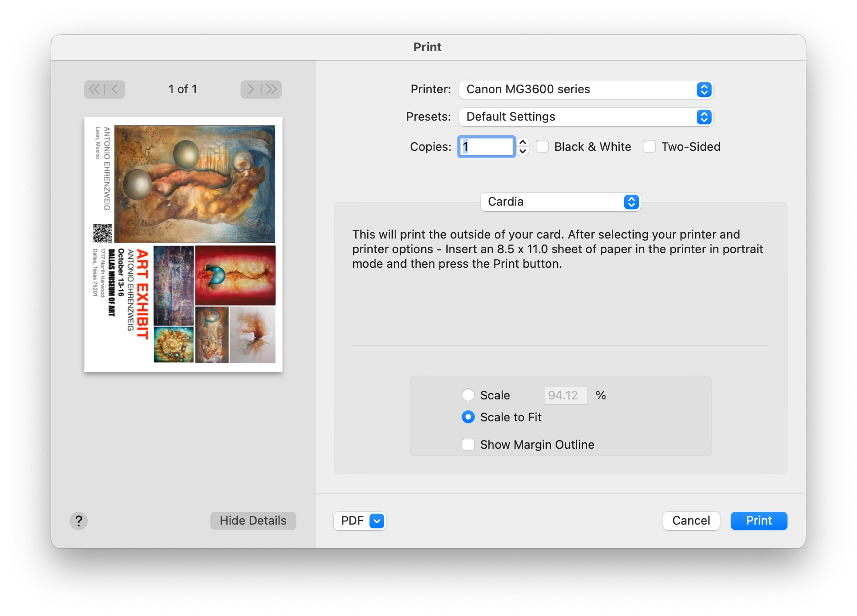Jump to last page of the preview
This screenshot has width=857, height=616.
[271, 89]
